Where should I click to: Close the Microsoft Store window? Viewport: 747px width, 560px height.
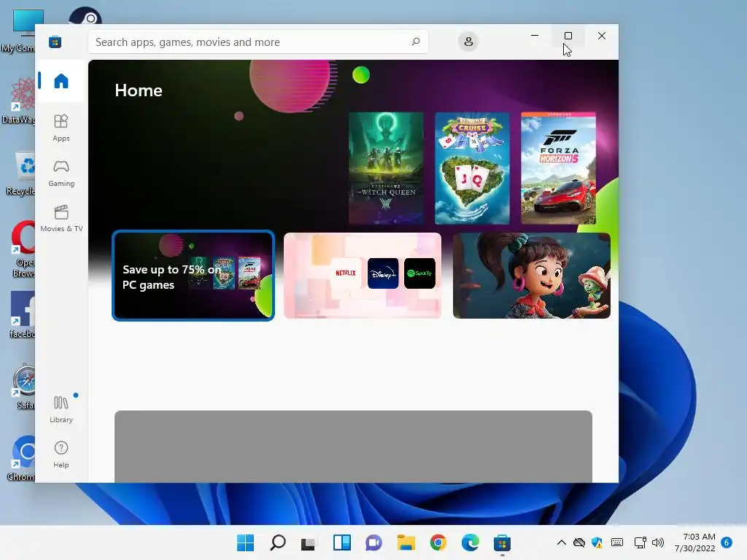(x=602, y=36)
